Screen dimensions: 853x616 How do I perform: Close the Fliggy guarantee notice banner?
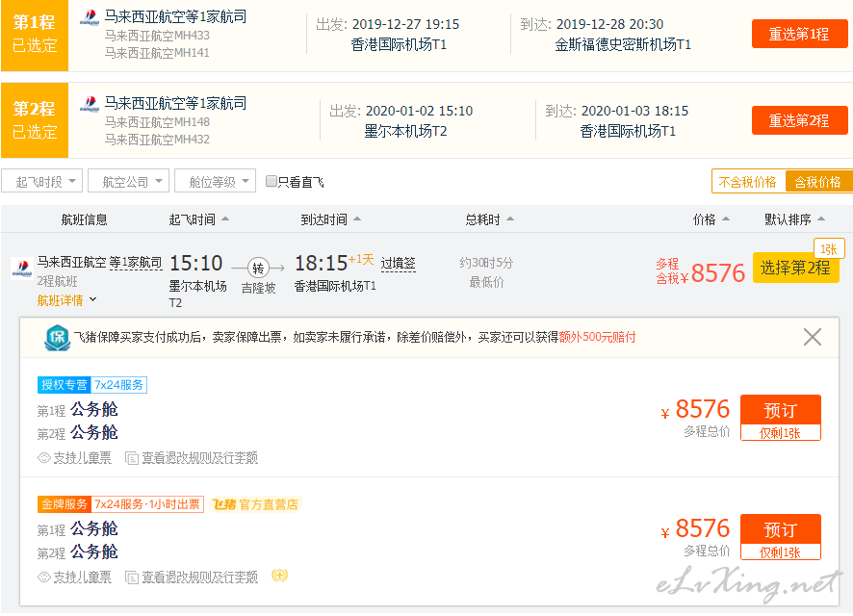(x=813, y=337)
